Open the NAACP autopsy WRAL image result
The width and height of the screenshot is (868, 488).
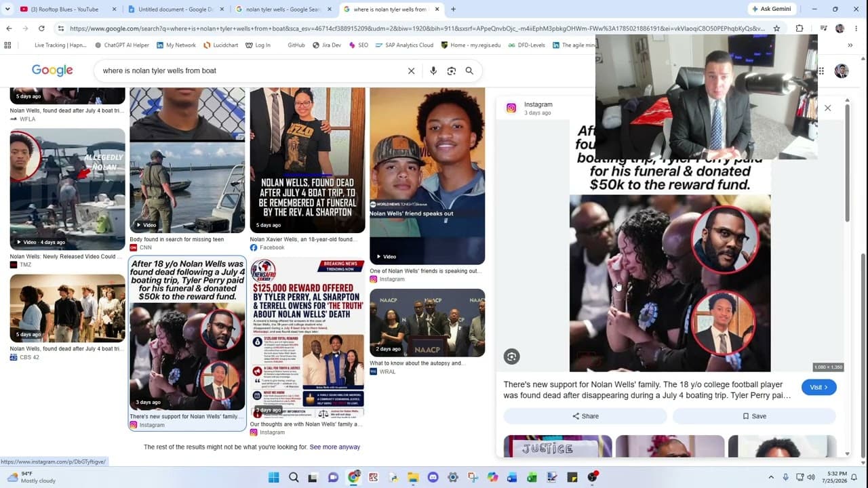427,323
